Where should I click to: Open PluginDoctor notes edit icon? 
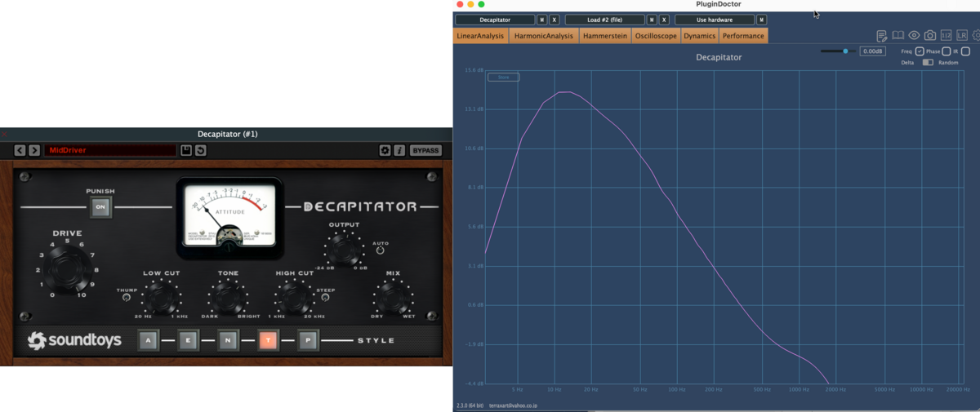pyautogui.click(x=882, y=36)
